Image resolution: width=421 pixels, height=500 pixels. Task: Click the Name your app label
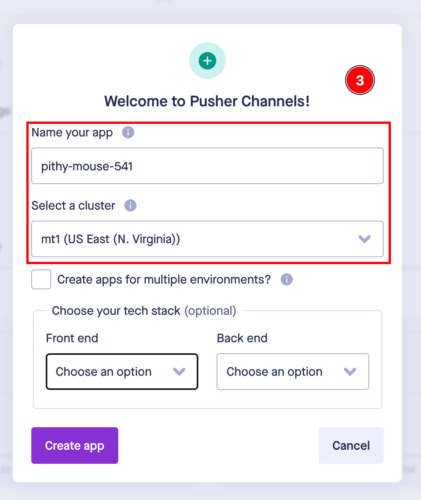pos(72,133)
